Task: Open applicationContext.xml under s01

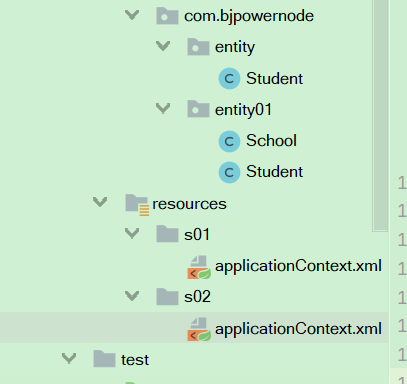Action: click(x=298, y=266)
